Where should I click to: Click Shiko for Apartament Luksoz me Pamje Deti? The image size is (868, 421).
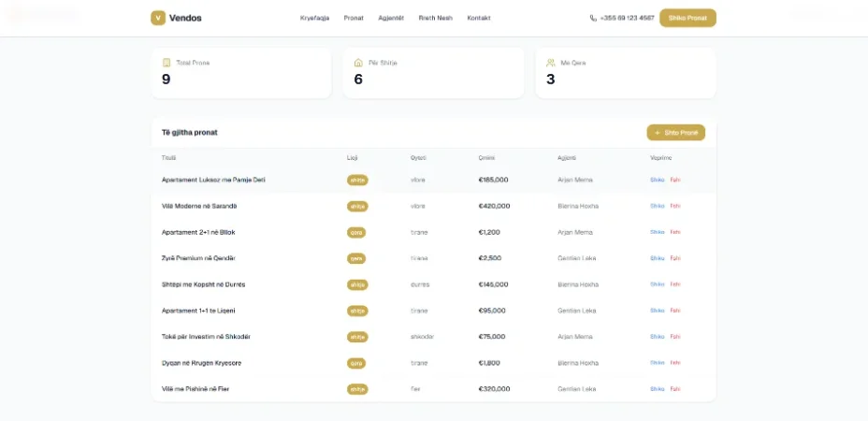[658, 180]
